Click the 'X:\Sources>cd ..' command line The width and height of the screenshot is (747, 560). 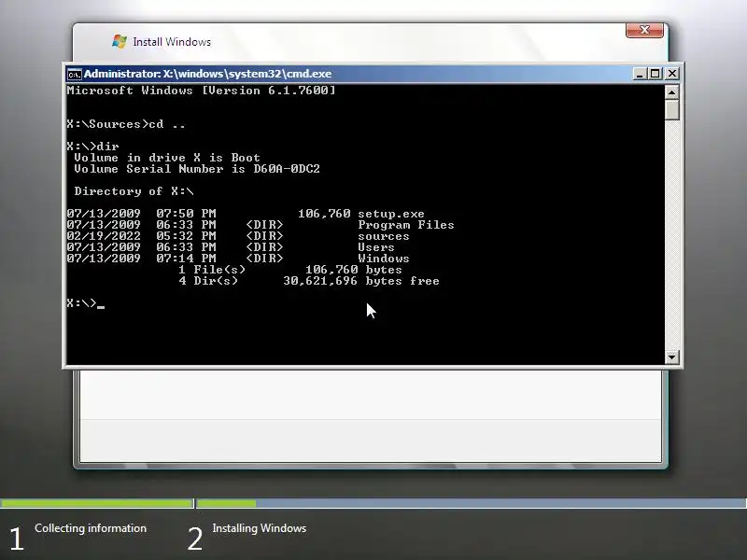tap(126, 124)
